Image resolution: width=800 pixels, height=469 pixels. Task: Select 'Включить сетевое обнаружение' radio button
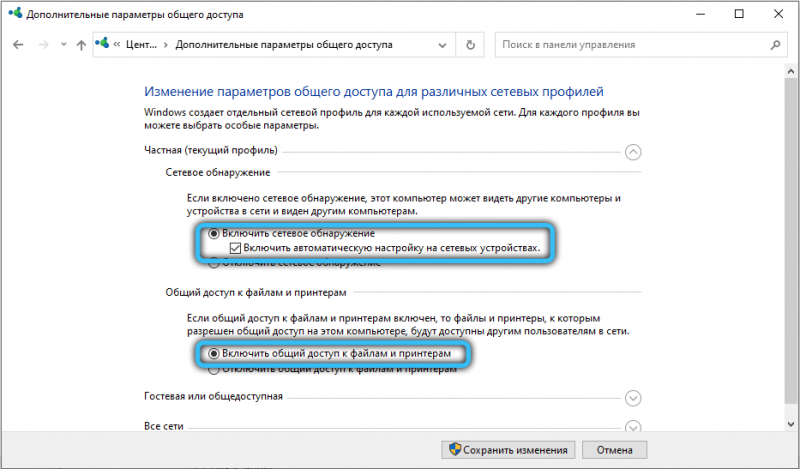pos(214,233)
